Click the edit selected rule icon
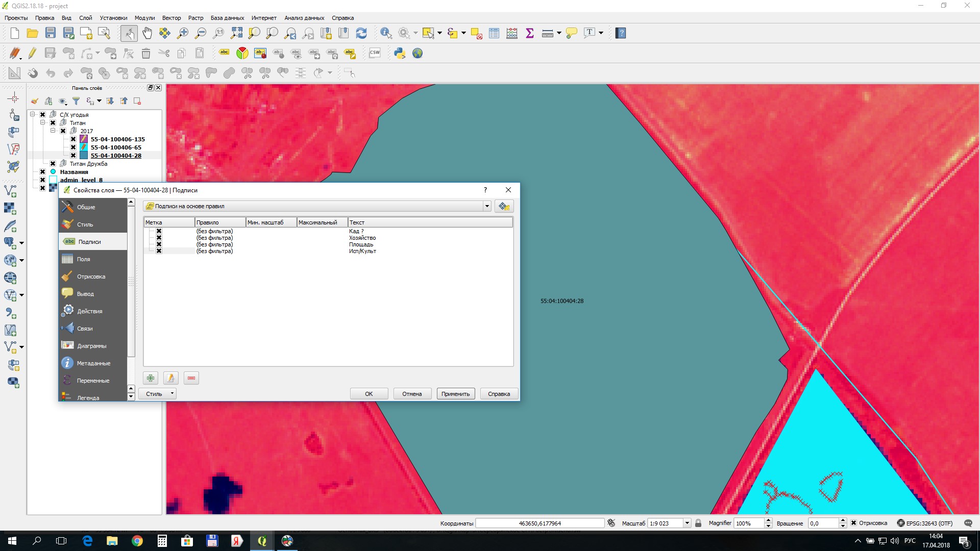Image resolution: width=980 pixels, height=551 pixels. pyautogui.click(x=170, y=378)
